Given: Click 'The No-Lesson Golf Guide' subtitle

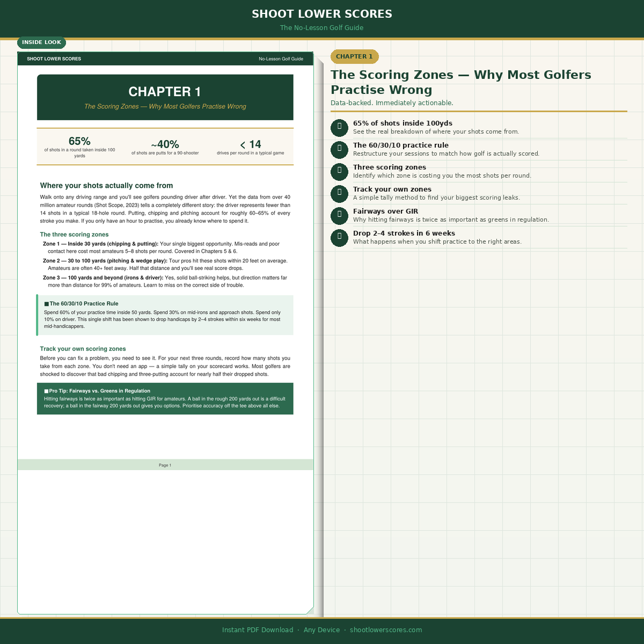Looking at the screenshot, I should [x=322, y=28].
